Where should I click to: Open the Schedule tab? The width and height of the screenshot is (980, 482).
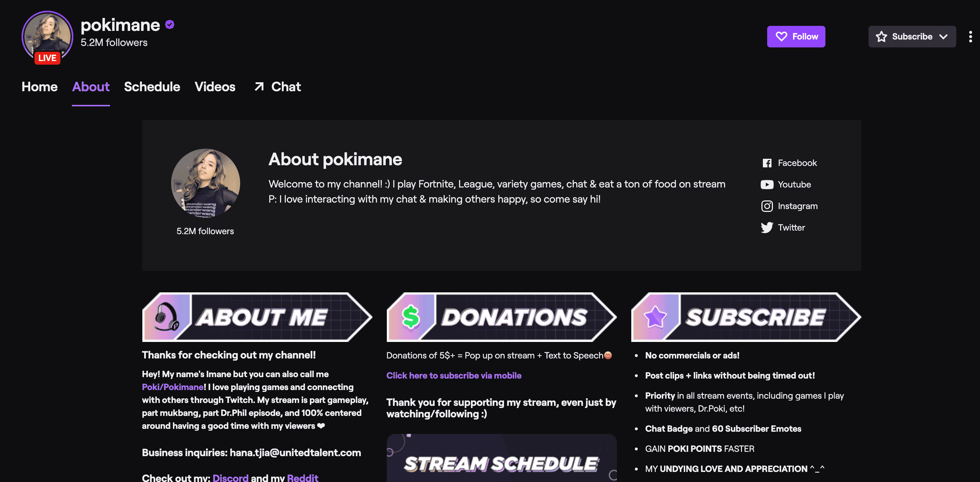tap(152, 87)
